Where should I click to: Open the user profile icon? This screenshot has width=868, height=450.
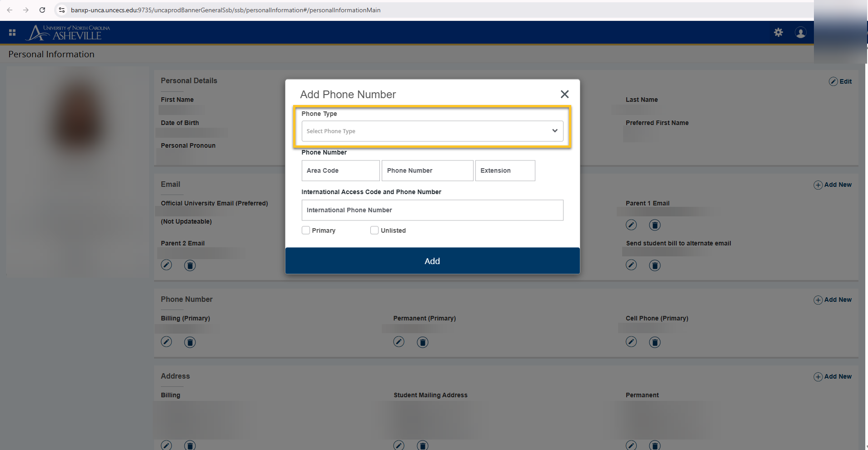point(800,32)
